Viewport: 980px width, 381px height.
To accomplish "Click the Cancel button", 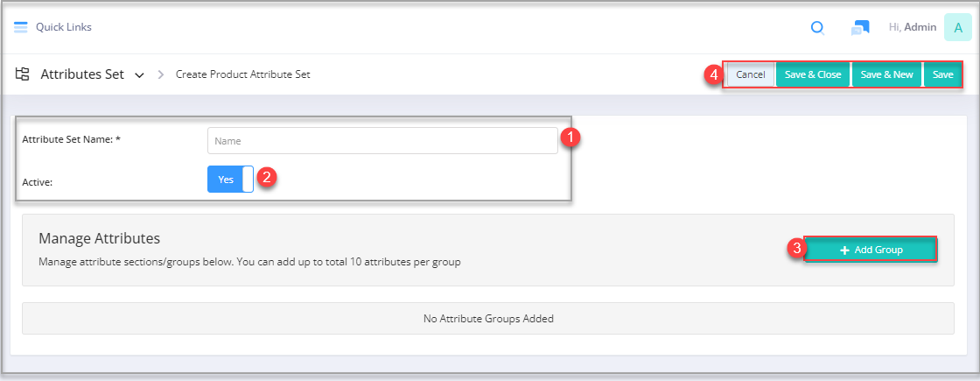I will pyautogui.click(x=751, y=74).
